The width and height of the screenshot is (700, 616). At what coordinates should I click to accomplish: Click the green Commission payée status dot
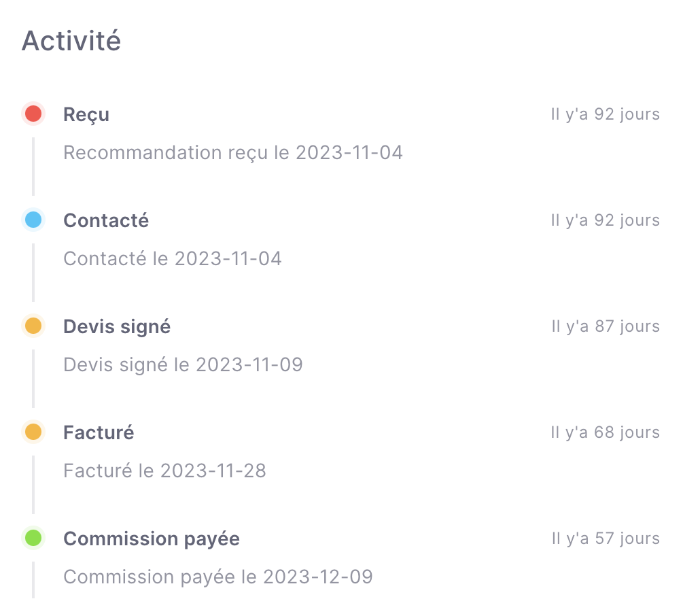33,538
